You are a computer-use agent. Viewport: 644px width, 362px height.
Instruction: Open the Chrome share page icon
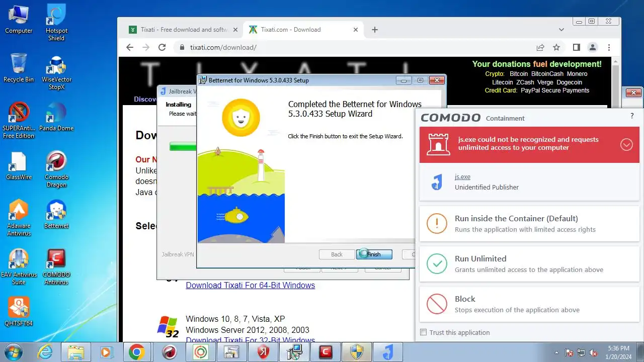tap(540, 47)
